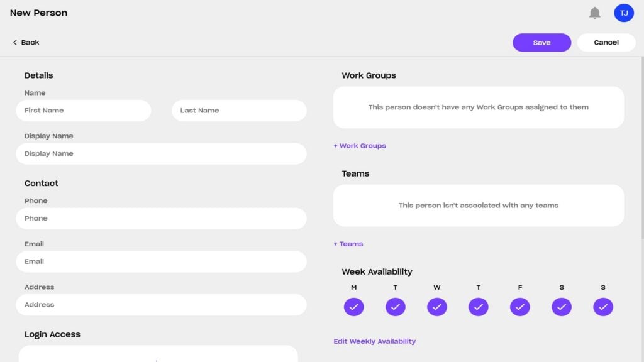Add Teams to this person
Viewport: 644px width, 362px height.
pos(348,244)
